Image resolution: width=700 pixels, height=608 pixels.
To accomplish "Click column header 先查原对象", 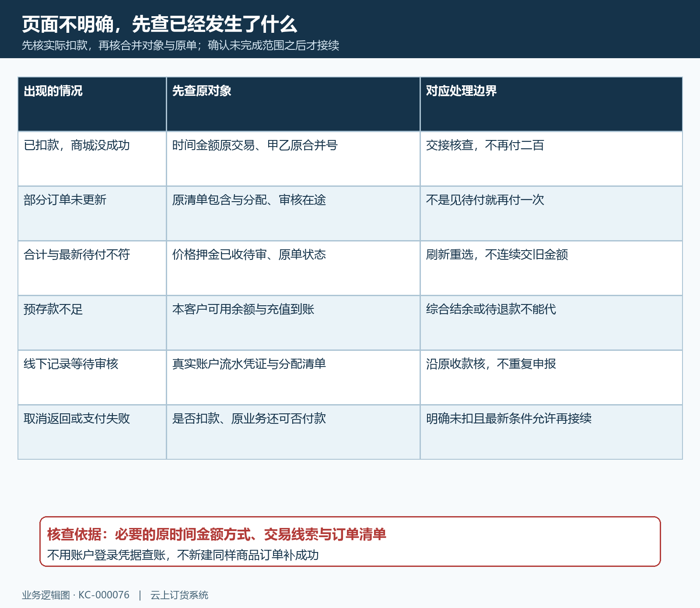I will 293,104.
